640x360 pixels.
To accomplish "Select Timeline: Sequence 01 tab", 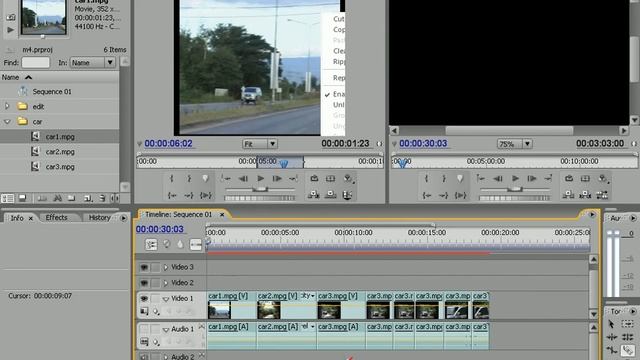I will (179, 214).
